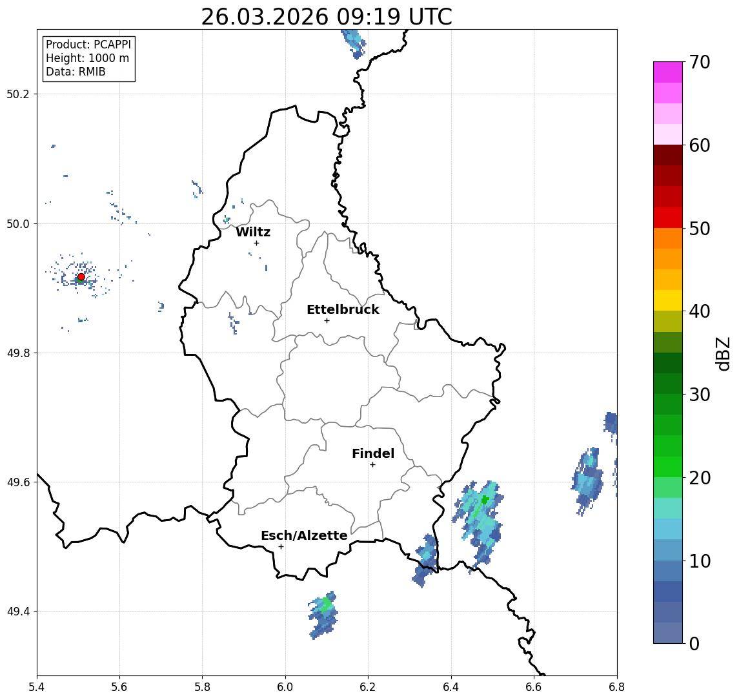The height and width of the screenshot is (700, 739).
Task: Click the 50 tick on colorbar
Action: [x=700, y=229]
